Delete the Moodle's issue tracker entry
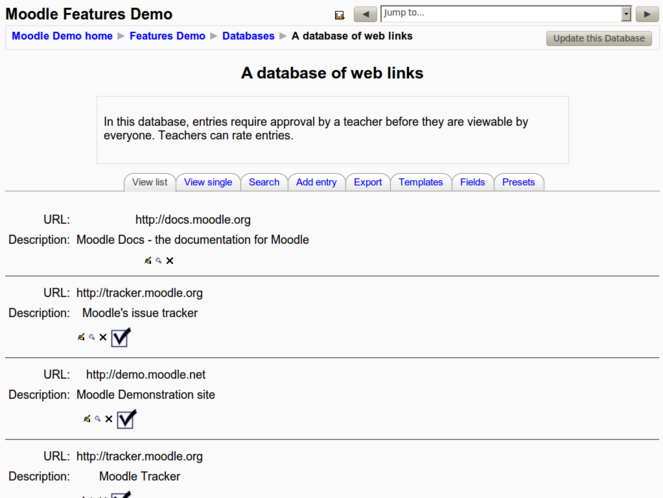The width and height of the screenshot is (663, 498). tap(103, 338)
